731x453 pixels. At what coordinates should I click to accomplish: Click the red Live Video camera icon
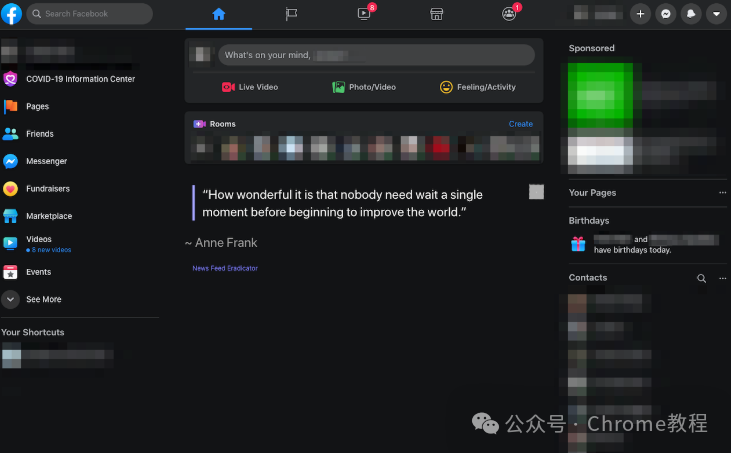click(x=228, y=87)
